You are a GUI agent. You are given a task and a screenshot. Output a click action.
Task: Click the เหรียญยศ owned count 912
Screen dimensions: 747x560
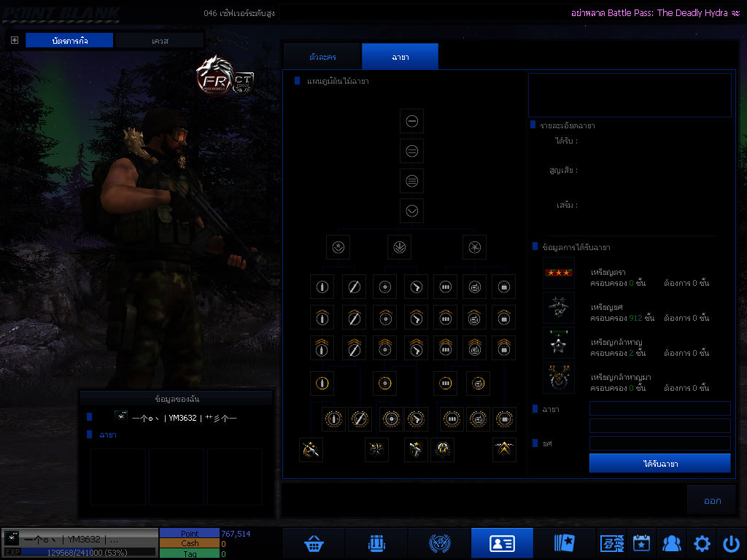[x=635, y=318]
